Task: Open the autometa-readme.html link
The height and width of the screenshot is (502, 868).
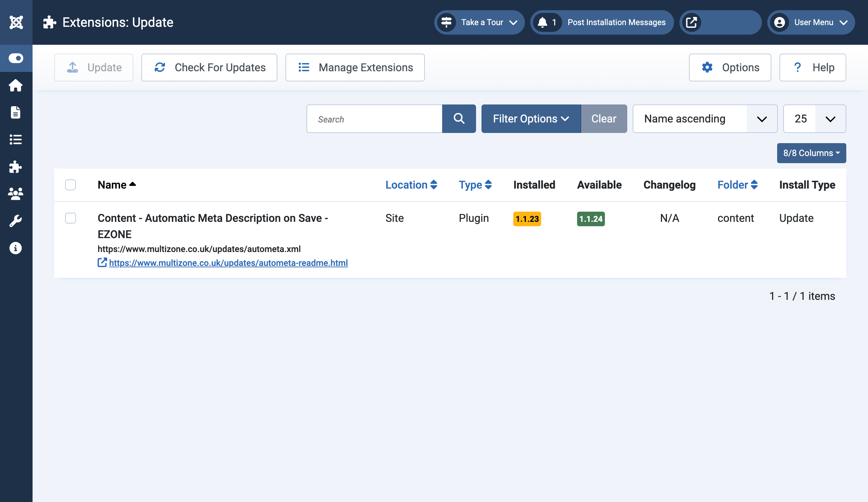Action: coord(228,263)
